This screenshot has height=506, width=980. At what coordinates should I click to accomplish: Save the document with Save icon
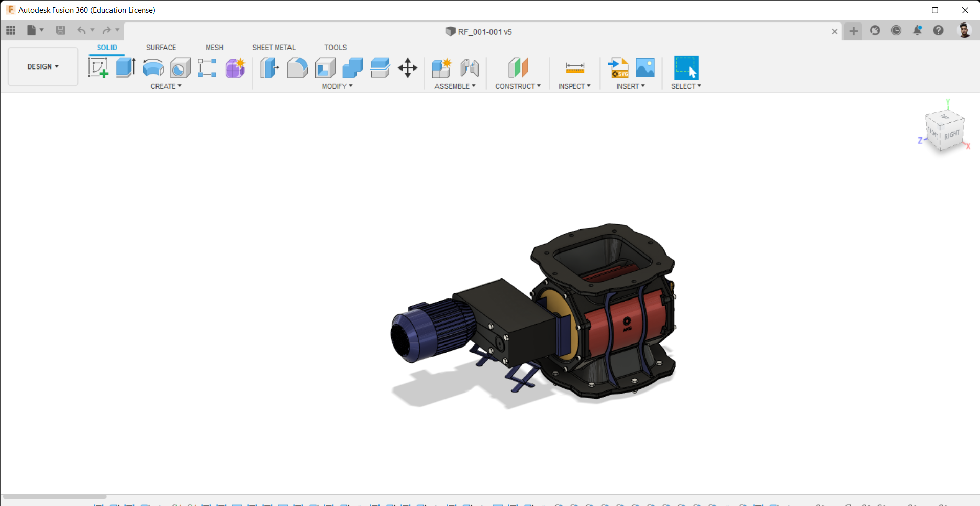tap(60, 30)
